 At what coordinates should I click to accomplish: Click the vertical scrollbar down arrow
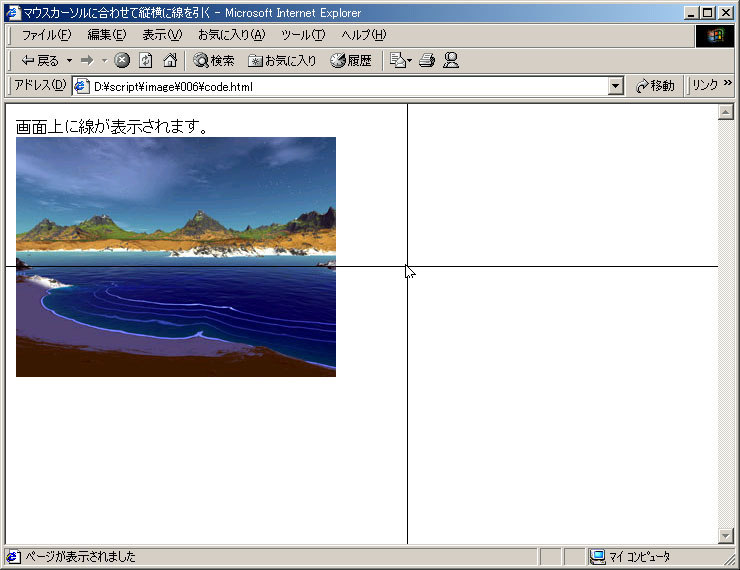click(725, 536)
